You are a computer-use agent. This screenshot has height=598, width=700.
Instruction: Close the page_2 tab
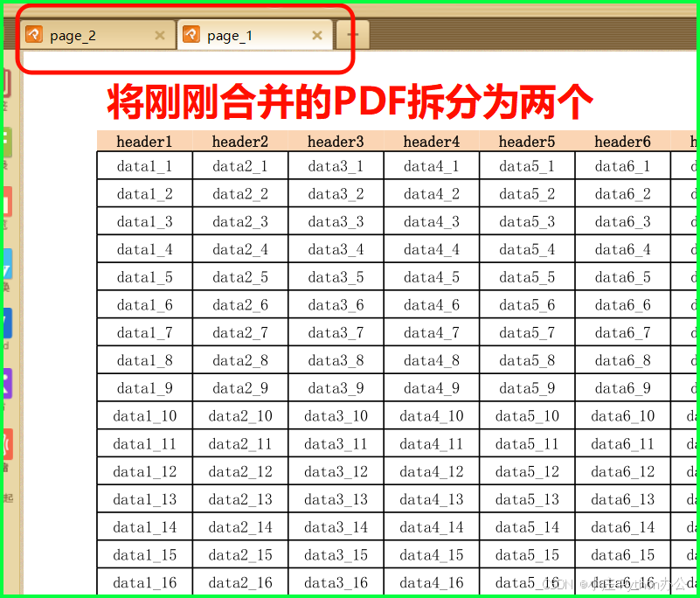click(160, 35)
